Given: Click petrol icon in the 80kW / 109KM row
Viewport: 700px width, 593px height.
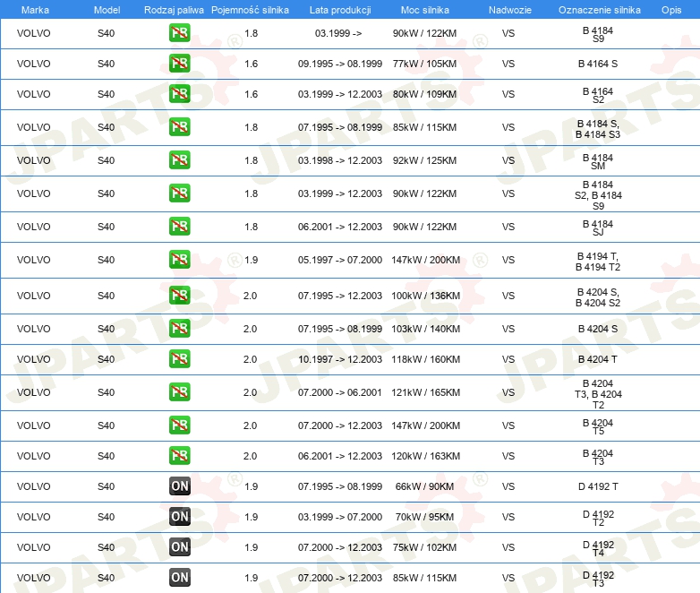Looking at the screenshot, I should coord(179,94).
